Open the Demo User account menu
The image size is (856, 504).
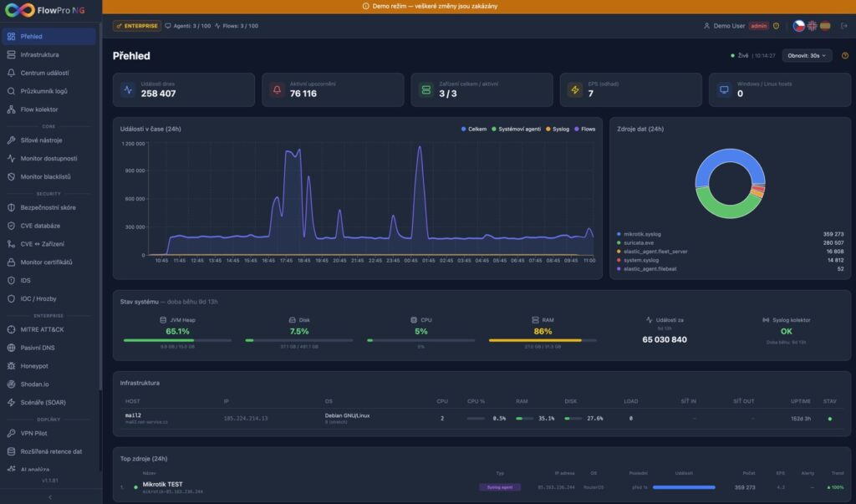click(x=725, y=26)
